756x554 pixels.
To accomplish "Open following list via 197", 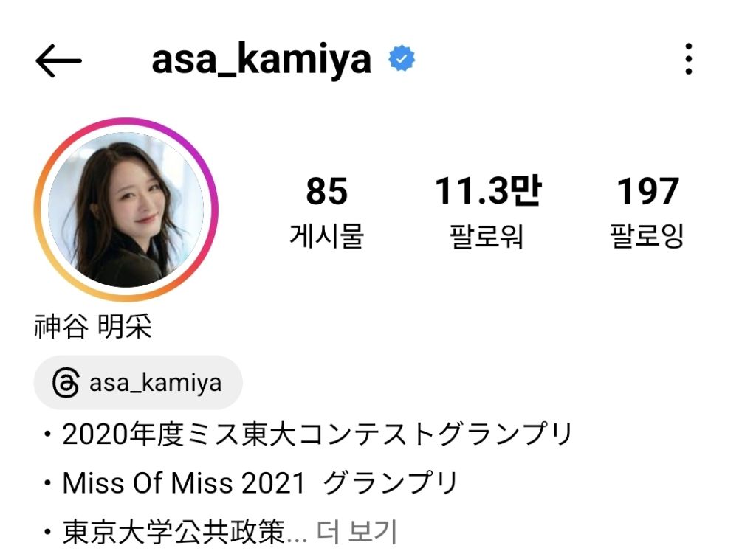I will [x=647, y=191].
